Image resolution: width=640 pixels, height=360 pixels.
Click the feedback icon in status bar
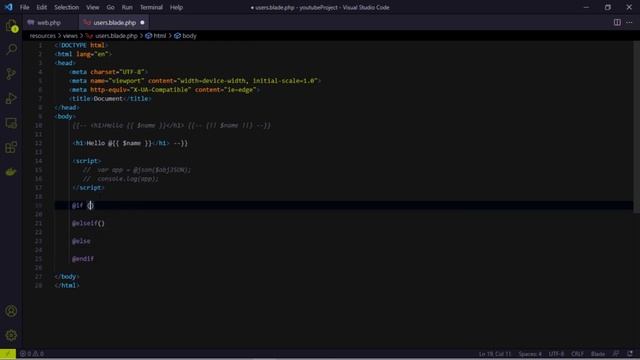(616, 353)
